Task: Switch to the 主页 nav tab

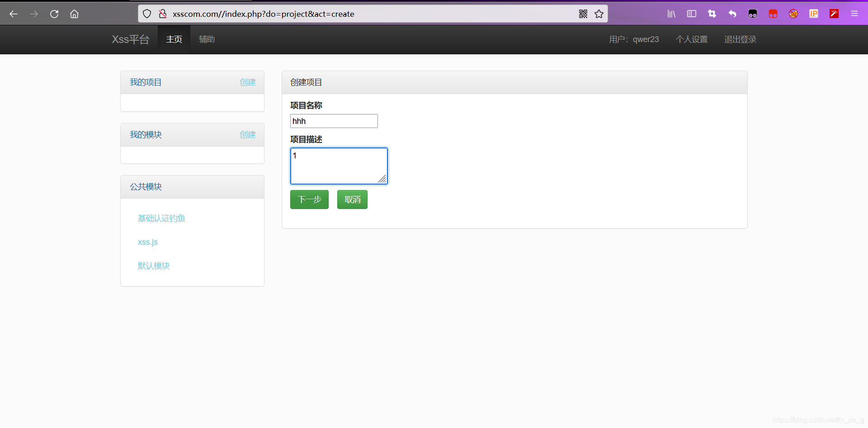Action: (x=174, y=39)
